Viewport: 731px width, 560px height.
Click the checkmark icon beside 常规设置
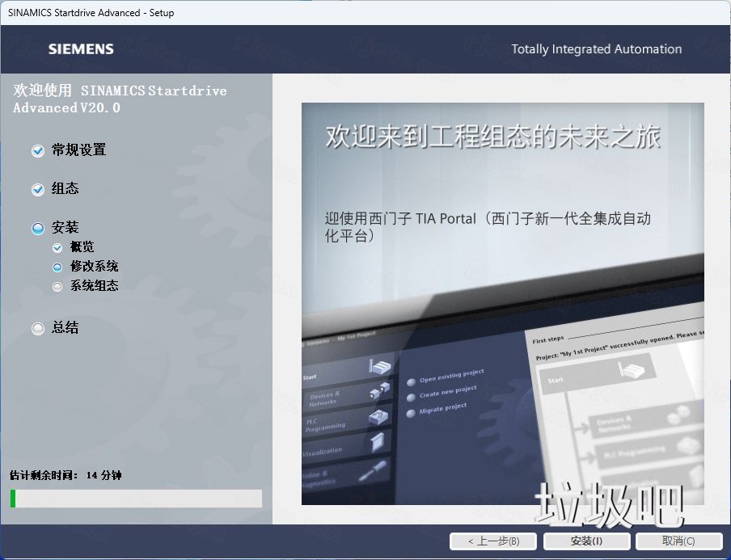click(36, 150)
